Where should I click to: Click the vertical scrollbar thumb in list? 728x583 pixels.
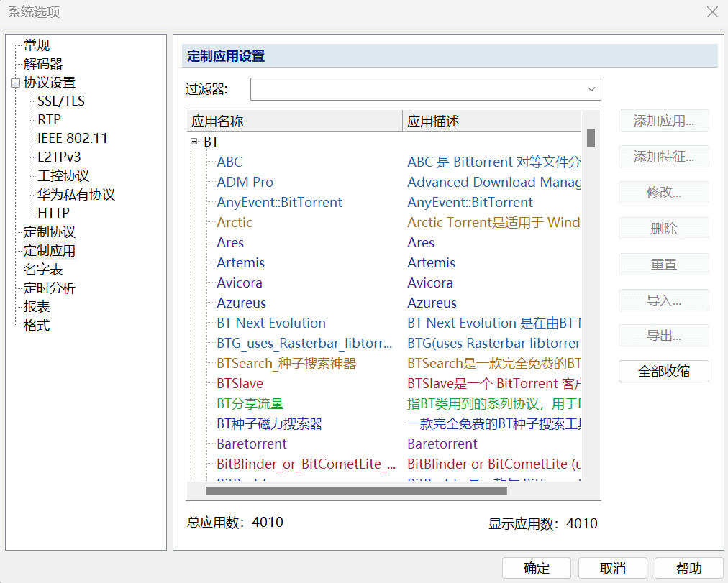[x=591, y=137]
